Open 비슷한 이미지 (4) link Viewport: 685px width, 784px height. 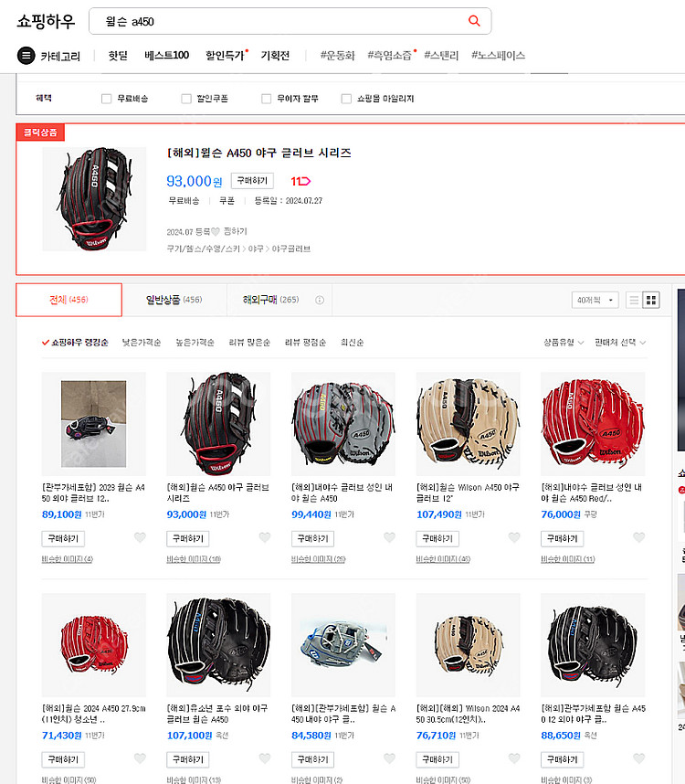[68, 559]
